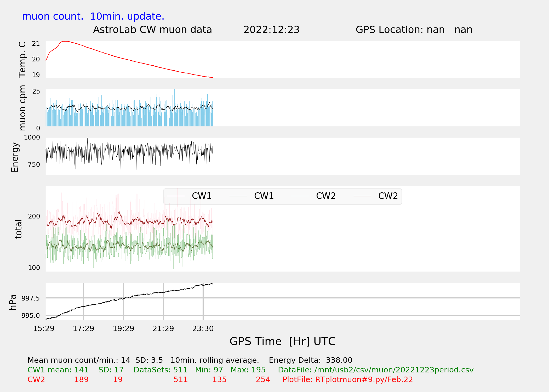Click the 'muon count. 10min. update.' title
549x392 pixels.
[x=93, y=16]
